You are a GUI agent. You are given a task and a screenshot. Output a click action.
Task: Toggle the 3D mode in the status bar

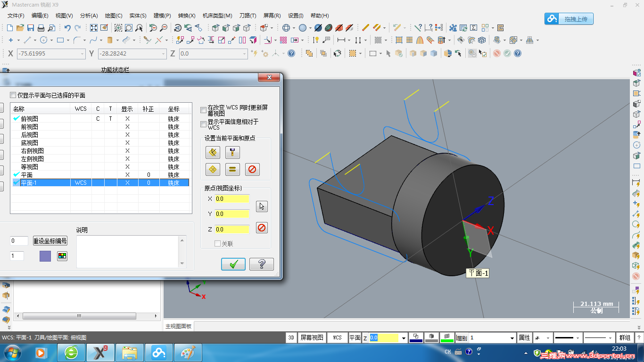pos(291,337)
